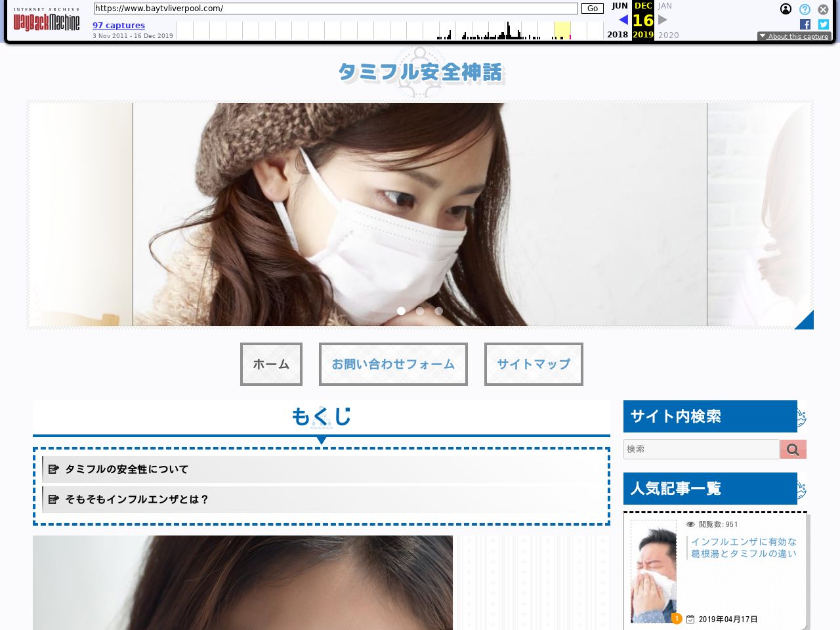
Task: Go to previous capture with left arrow
Action: 623,20
